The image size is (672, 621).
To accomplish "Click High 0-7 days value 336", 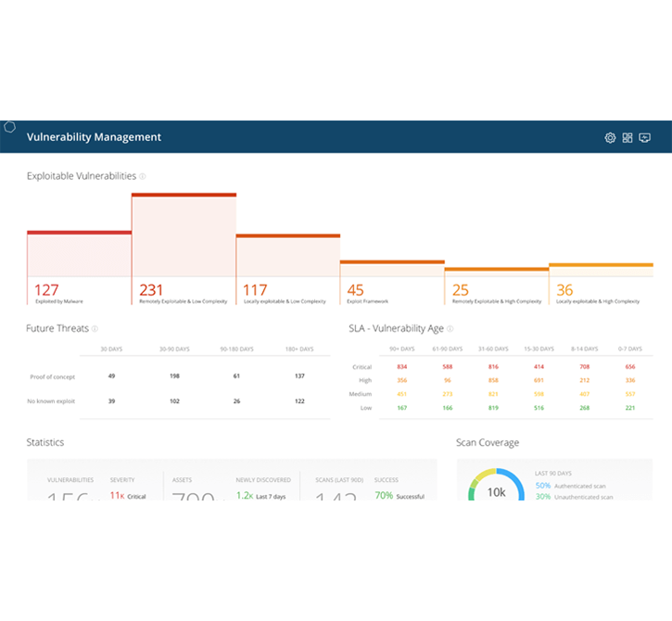I will point(630,380).
